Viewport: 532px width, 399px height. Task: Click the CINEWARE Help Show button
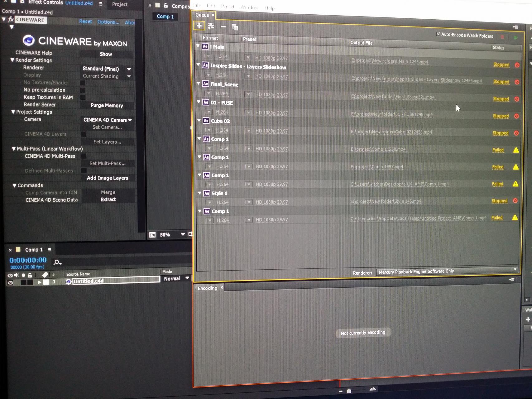(106, 54)
